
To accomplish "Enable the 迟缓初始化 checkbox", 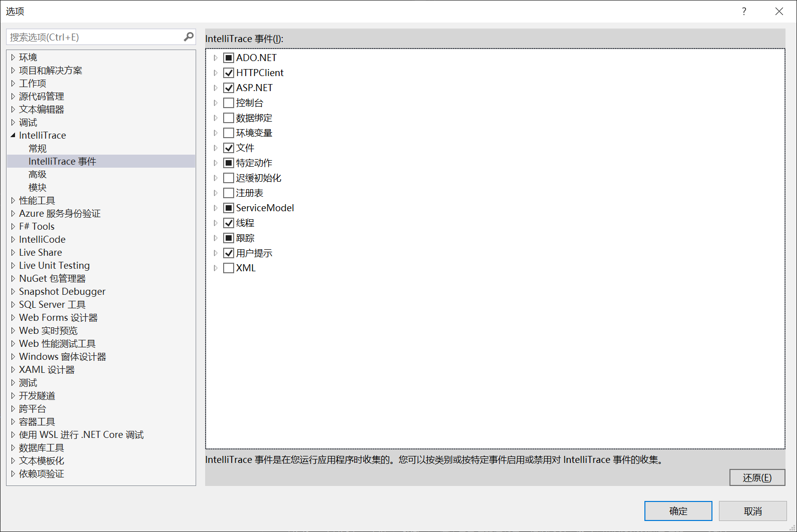I will 229,178.
